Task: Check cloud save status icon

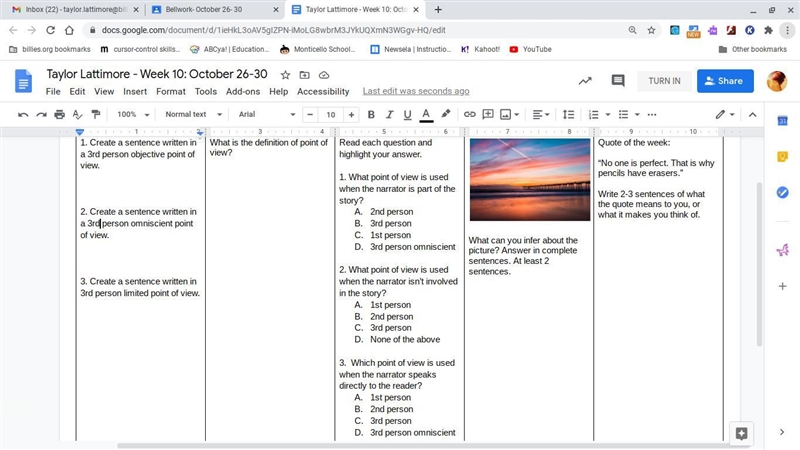Action: pyautogui.click(x=324, y=75)
